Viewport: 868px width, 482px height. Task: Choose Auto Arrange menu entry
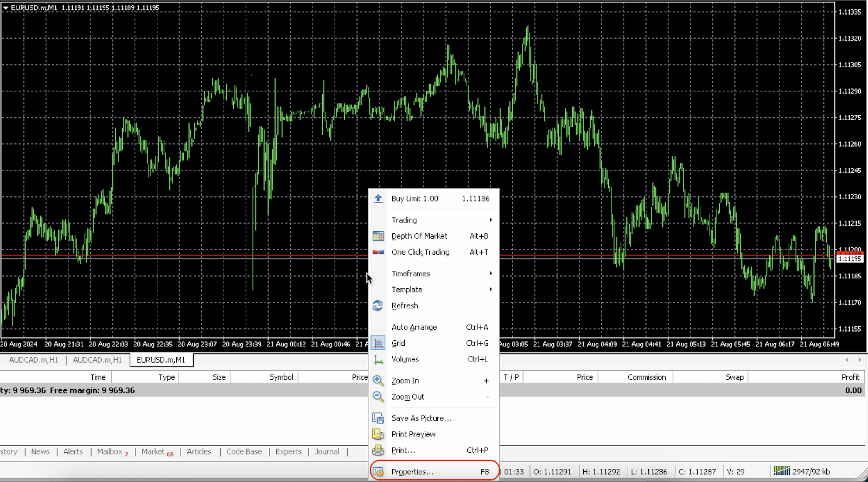(433, 327)
